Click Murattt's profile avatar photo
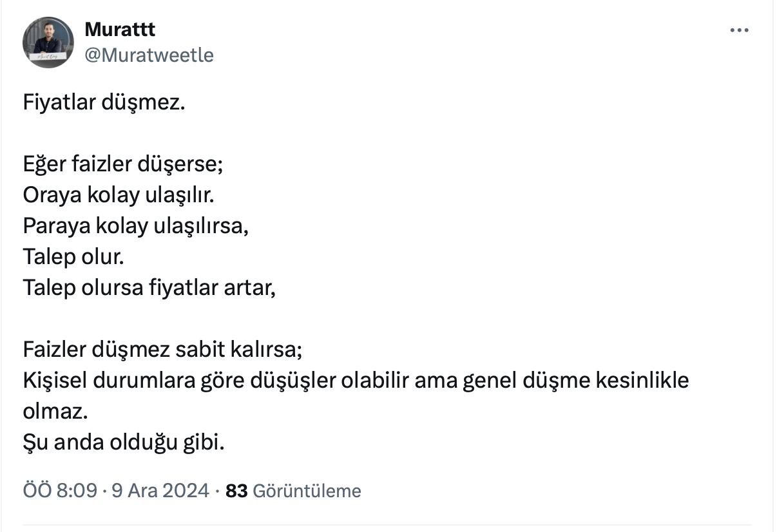The width and height of the screenshot is (777, 532). 48,42
